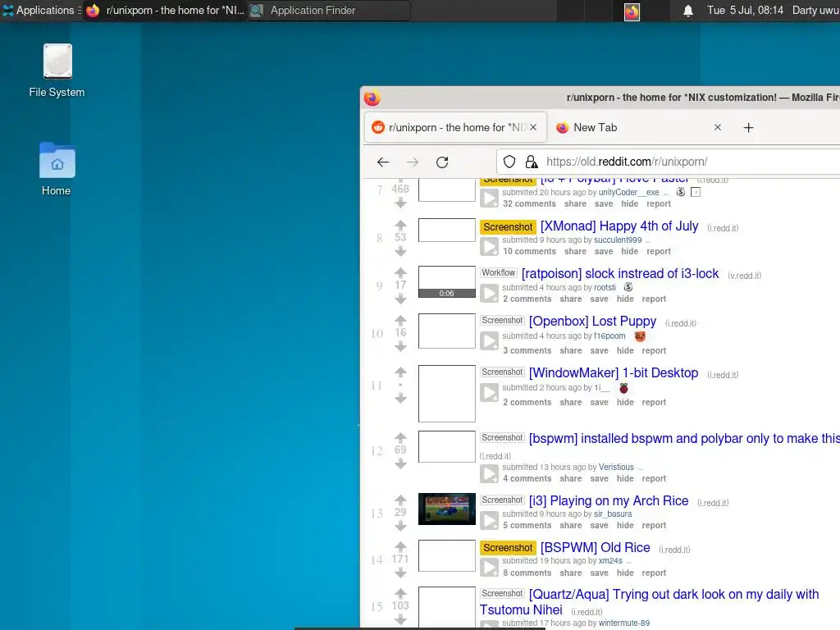Expand the preview of unityCoder__exe's post

(489, 199)
